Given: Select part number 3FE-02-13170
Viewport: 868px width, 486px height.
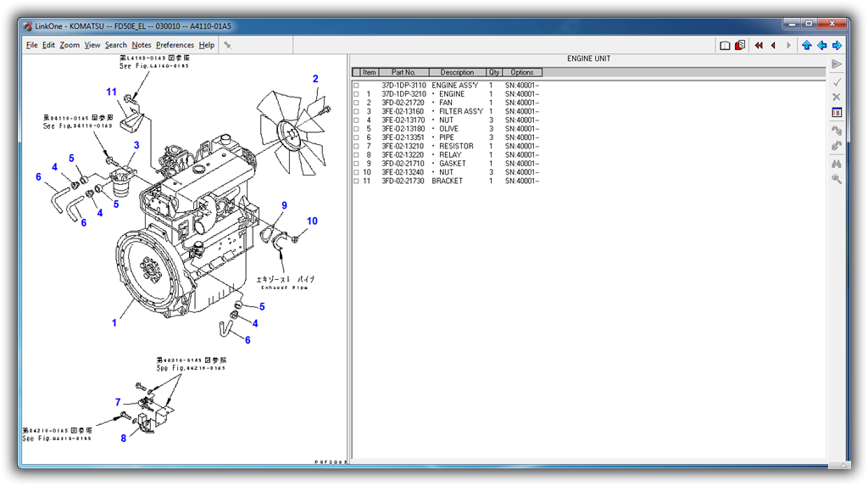Looking at the screenshot, I should (x=403, y=120).
